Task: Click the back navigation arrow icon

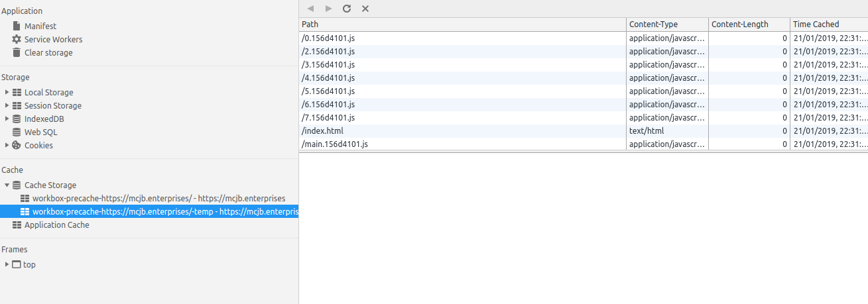Action: pyautogui.click(x=310, y=9)
